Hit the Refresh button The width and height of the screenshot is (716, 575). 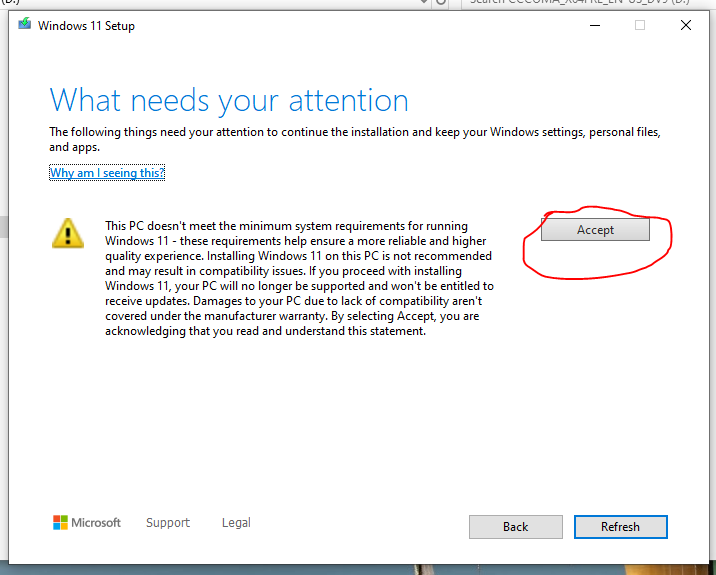click(x=620, y=526)
